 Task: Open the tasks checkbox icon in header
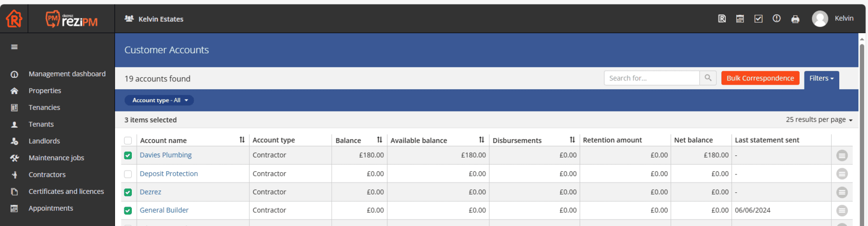click(758, 18)
